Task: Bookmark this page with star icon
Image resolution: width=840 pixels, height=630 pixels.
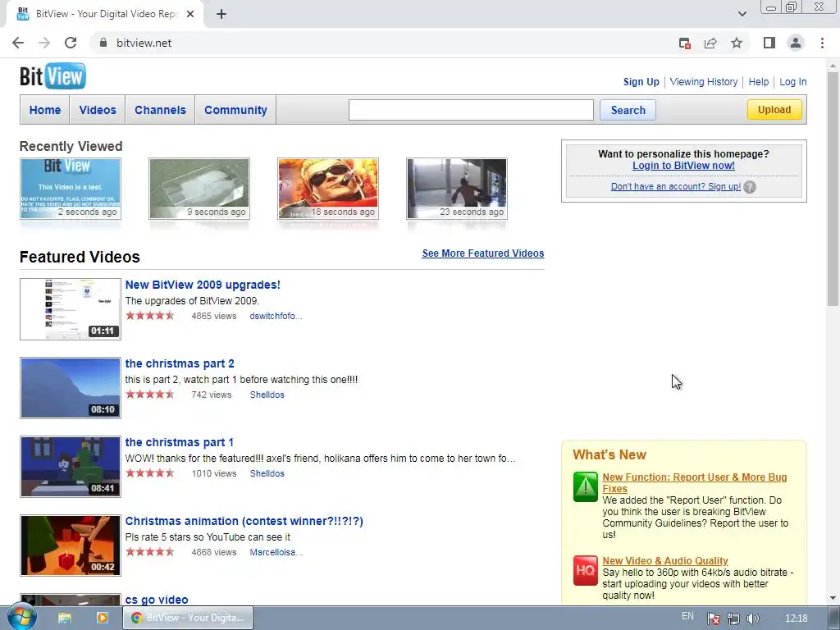Action: point(737,43)
